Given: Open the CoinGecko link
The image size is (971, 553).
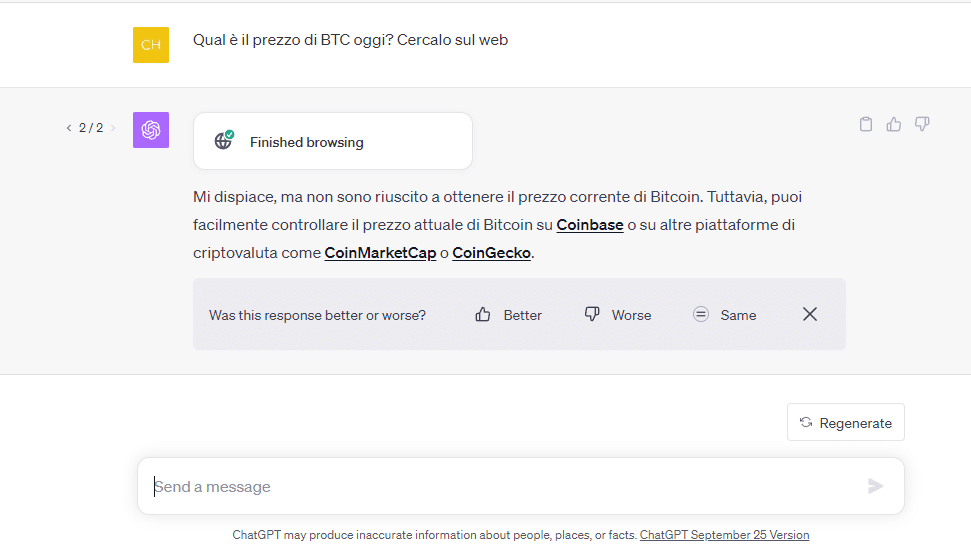Looking at the screenshot, I should pyautogui.click(x=492, y=253).
